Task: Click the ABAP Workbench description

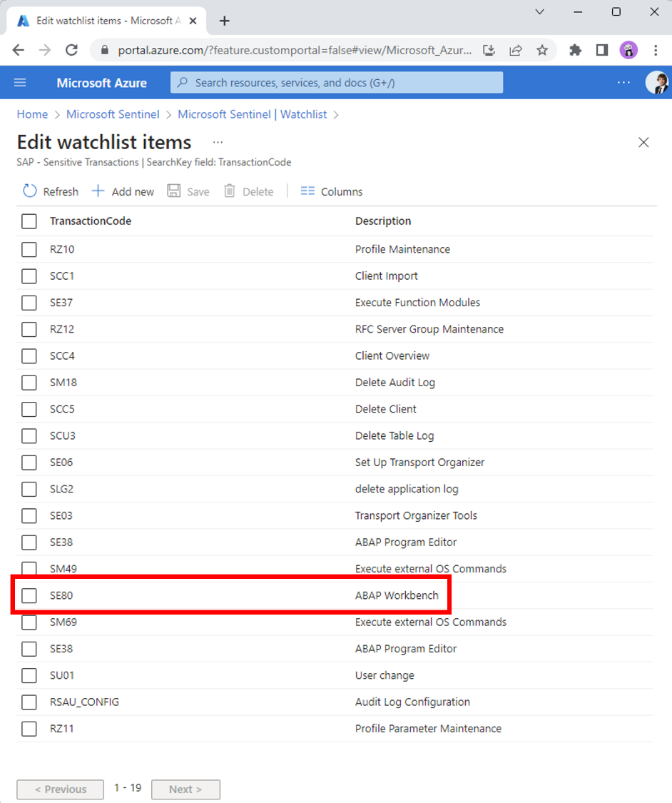Action: (397, 595)
